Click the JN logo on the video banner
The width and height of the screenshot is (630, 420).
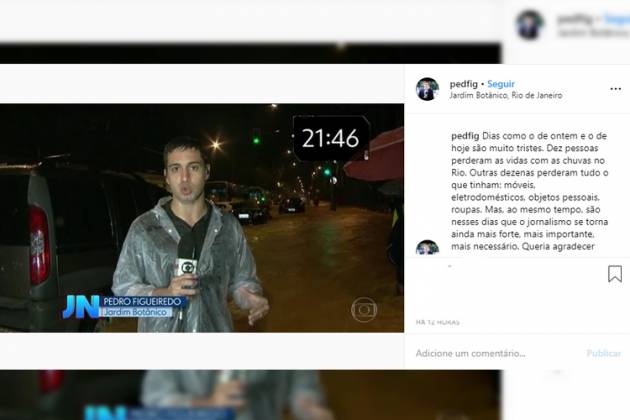80,306
